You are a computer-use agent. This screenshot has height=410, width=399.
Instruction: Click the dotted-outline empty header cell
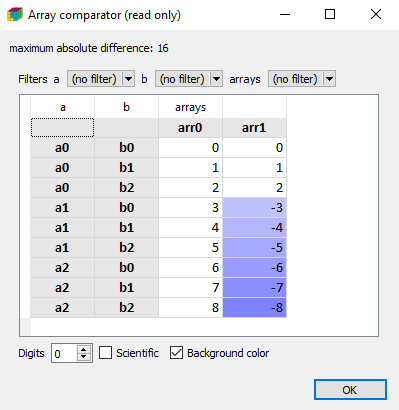click(x=63, y=128)
